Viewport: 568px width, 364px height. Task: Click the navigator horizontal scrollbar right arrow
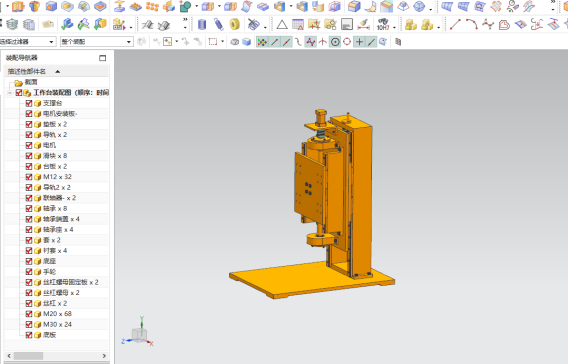pyautogui.click(x=104, y=356)
